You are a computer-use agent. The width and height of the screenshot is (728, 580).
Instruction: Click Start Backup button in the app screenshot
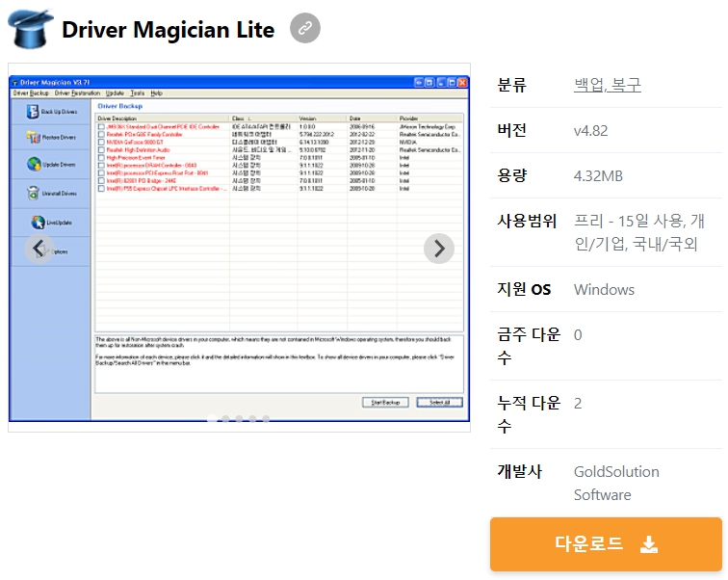[x=385, y=403]
